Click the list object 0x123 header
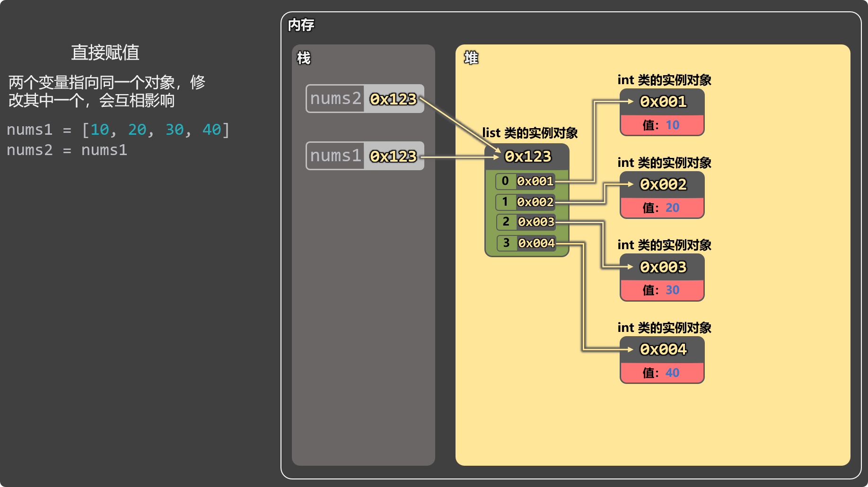The image size is (868, 487). [527, 157]
